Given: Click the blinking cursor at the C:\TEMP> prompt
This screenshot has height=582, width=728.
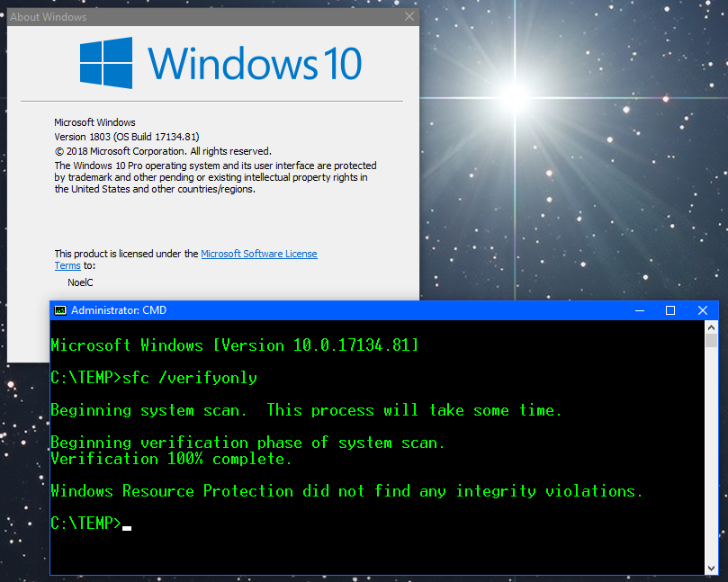Looking at the screenshot, I should 127,527.
